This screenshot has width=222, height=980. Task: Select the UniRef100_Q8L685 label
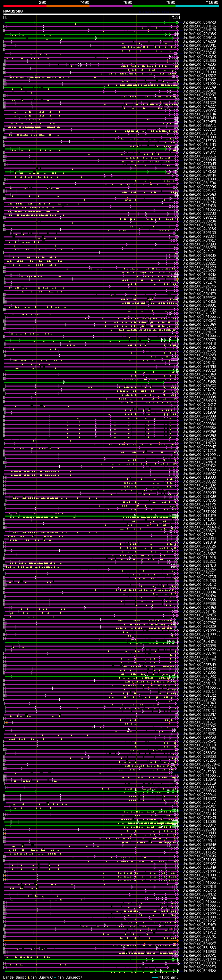(x=199, y=60)
